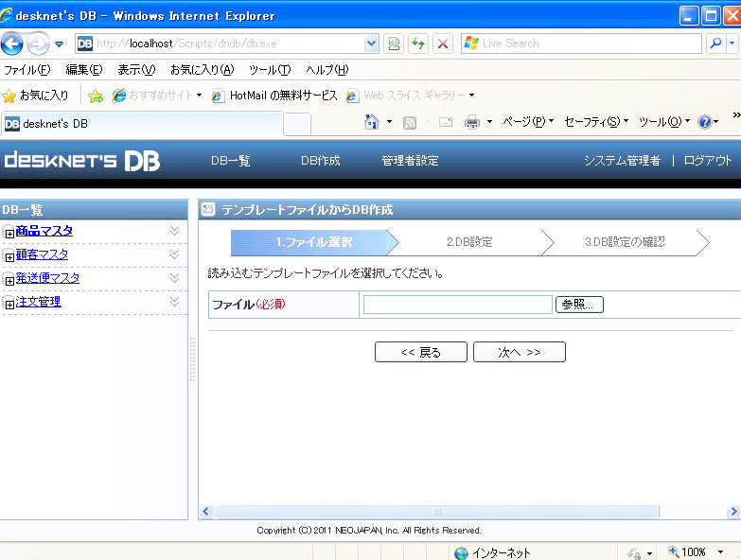Click the Home icon in command bar

click(x=372, y=122)
